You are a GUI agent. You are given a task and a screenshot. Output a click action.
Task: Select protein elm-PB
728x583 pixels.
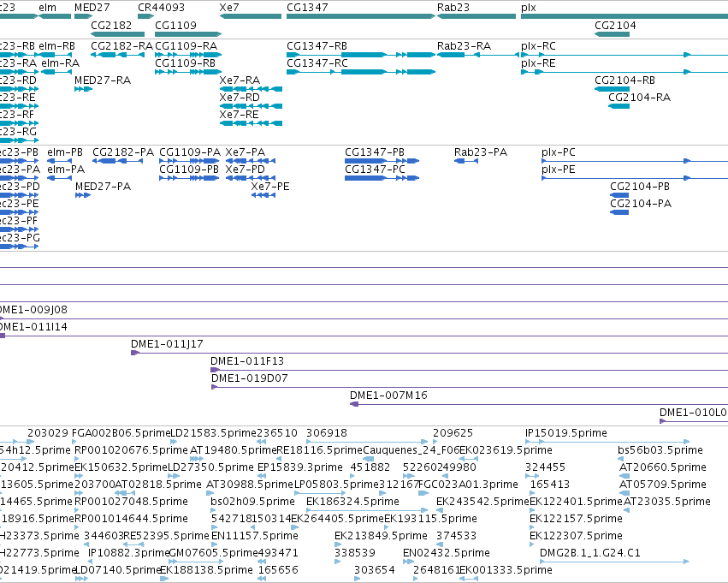(x=59, y=161)
